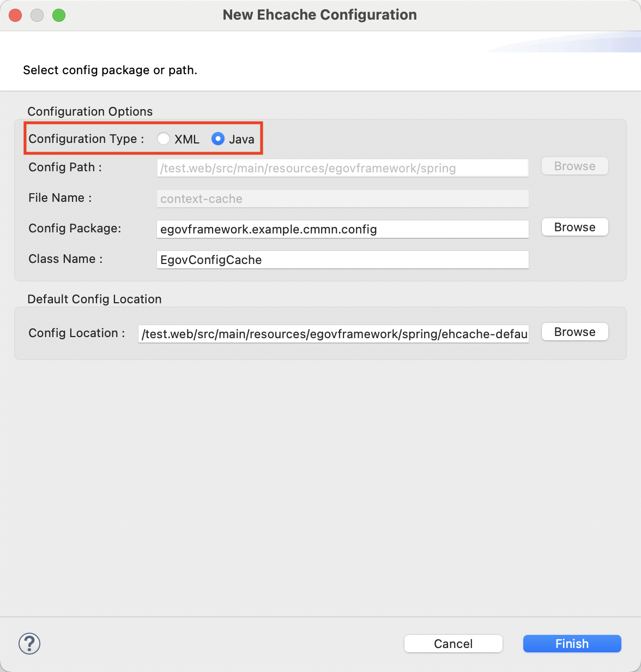The width and height of the screenshot is (641, 672).
Task: Open the help question mark icon
Action: (x=29, y=644)
